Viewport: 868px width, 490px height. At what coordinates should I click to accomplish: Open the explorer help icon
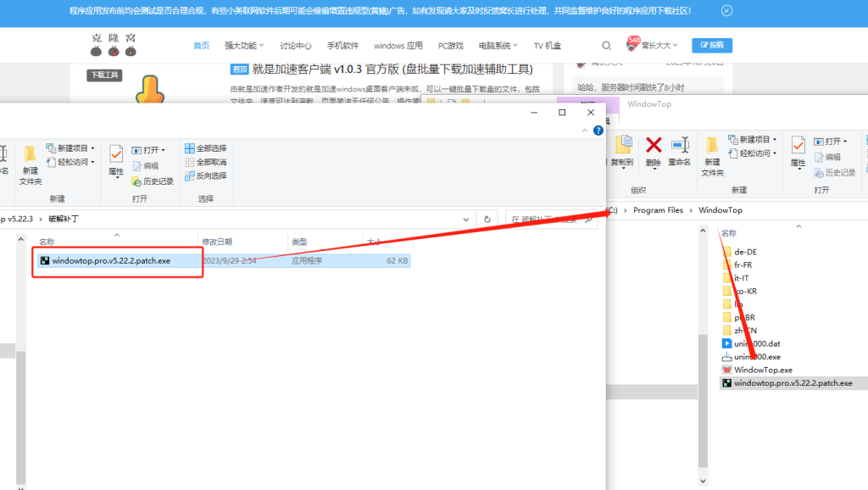click(x=598, y=131)
